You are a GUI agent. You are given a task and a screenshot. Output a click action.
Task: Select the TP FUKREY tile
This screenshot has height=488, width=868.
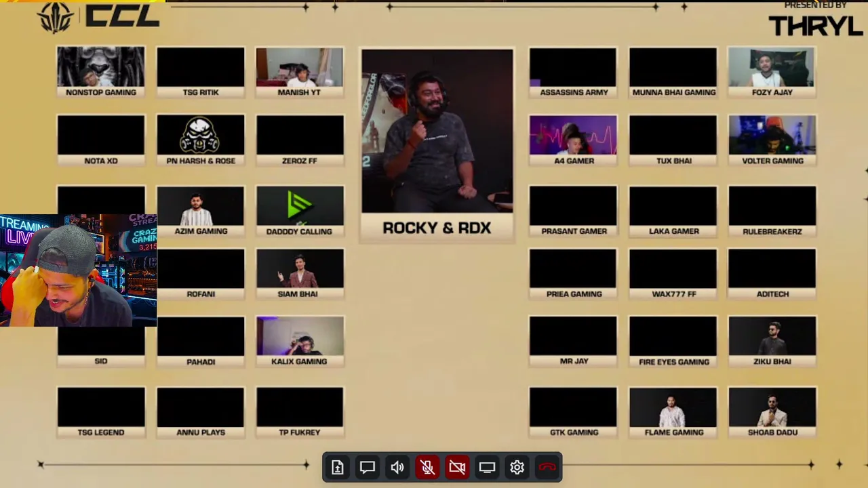point(300,412)
